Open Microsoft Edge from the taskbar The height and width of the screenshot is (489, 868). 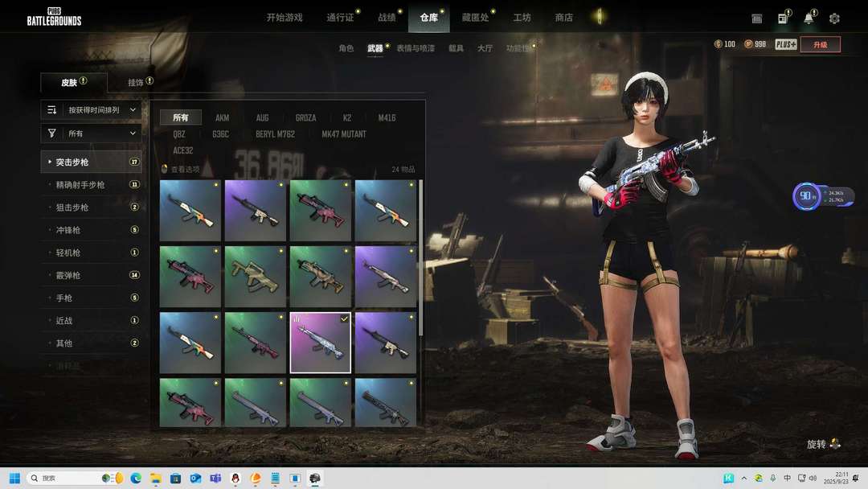click(136, 478)
